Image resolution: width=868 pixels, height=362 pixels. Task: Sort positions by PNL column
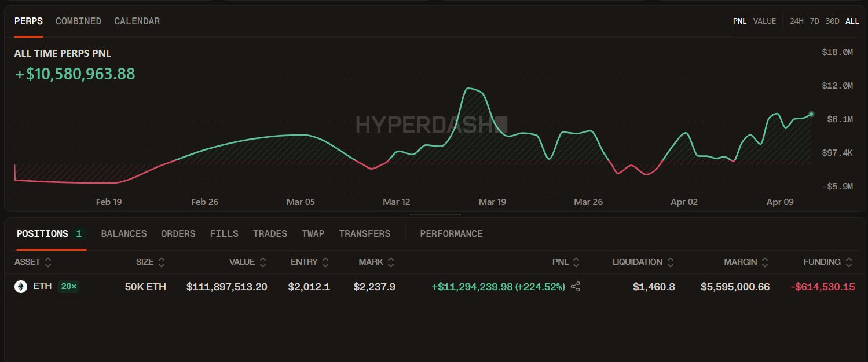(x=576, y=262)
